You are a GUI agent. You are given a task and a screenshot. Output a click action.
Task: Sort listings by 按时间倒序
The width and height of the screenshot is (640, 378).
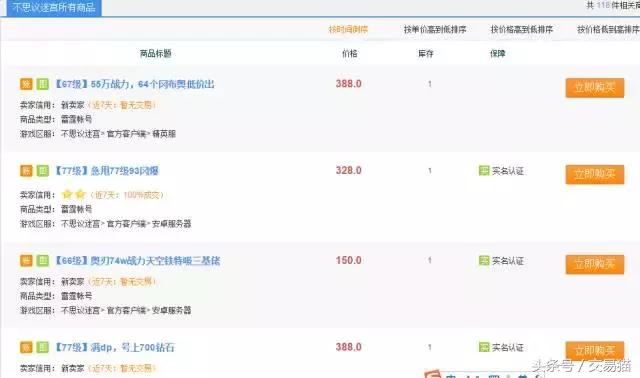tap(348, 29)
